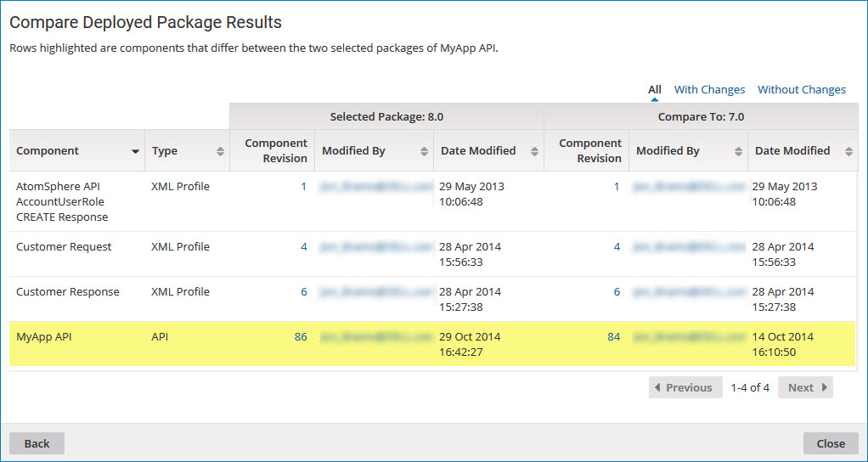Switch to With Changes filter
The image size is (868, 462).
coord(709,90)
